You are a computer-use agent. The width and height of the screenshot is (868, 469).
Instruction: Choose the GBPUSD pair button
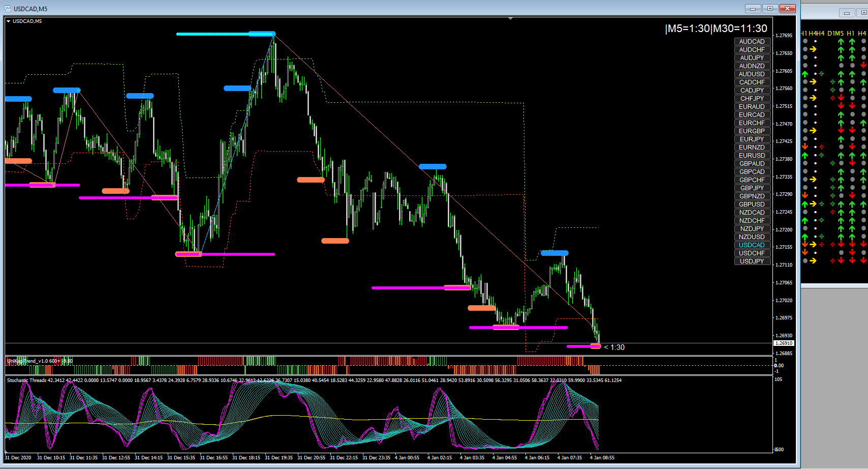752,204
